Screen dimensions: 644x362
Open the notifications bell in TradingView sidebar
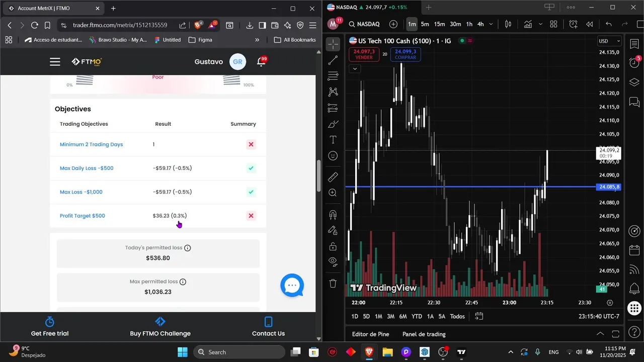[634, 289]
